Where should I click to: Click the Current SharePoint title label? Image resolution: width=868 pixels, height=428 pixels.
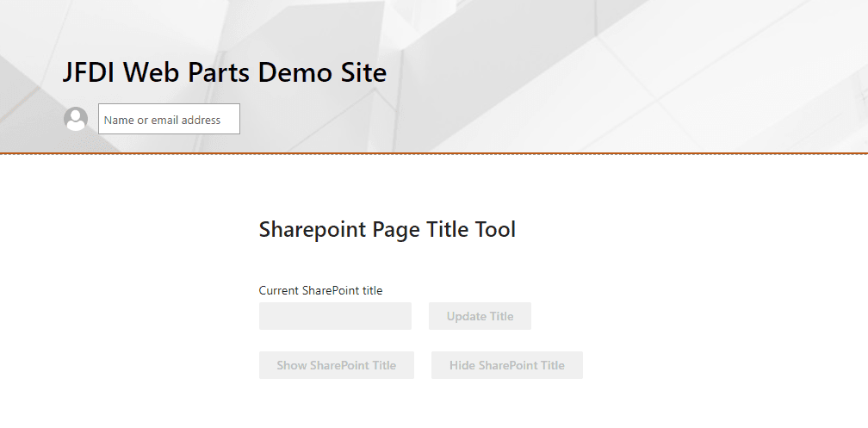(320, 291)
